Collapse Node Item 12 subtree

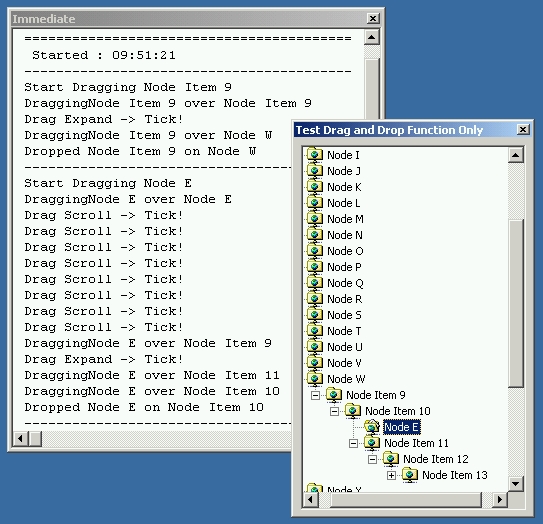[372, 459]
